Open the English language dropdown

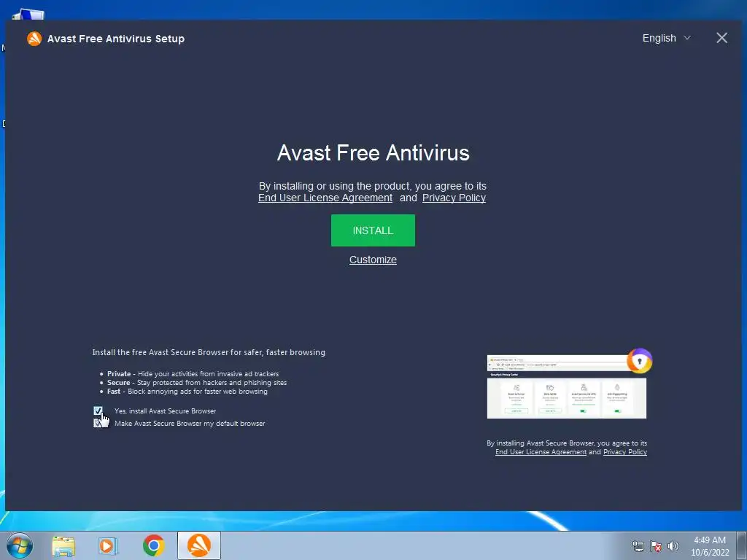point(666,38)
